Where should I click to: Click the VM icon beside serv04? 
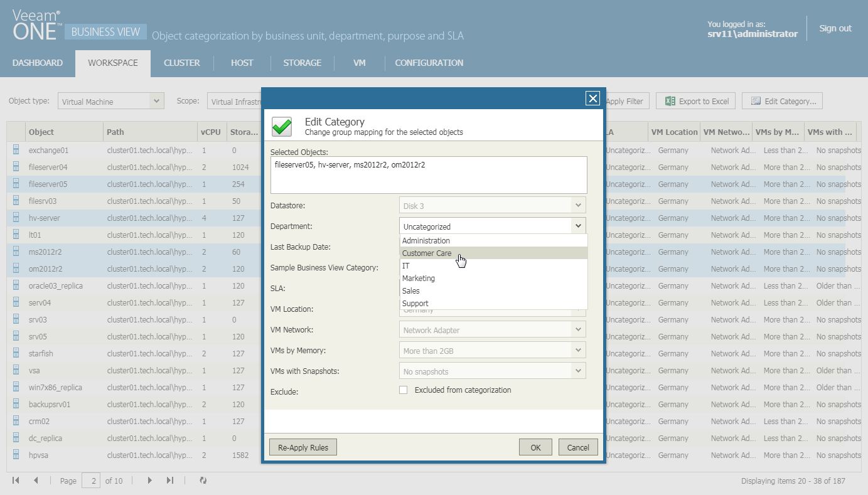[16, 303]
